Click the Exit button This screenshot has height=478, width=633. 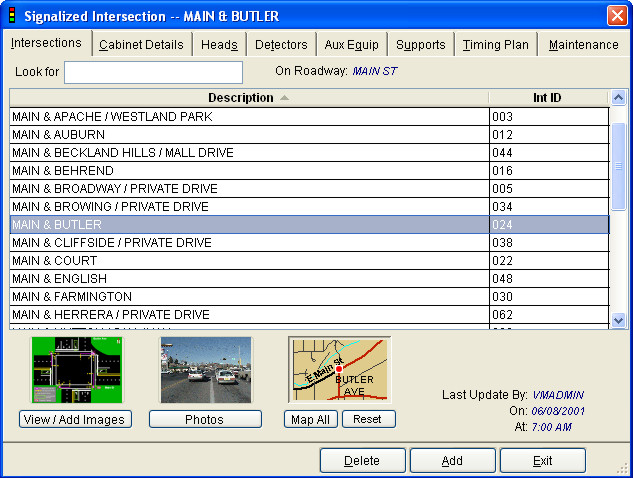[543, 460]
